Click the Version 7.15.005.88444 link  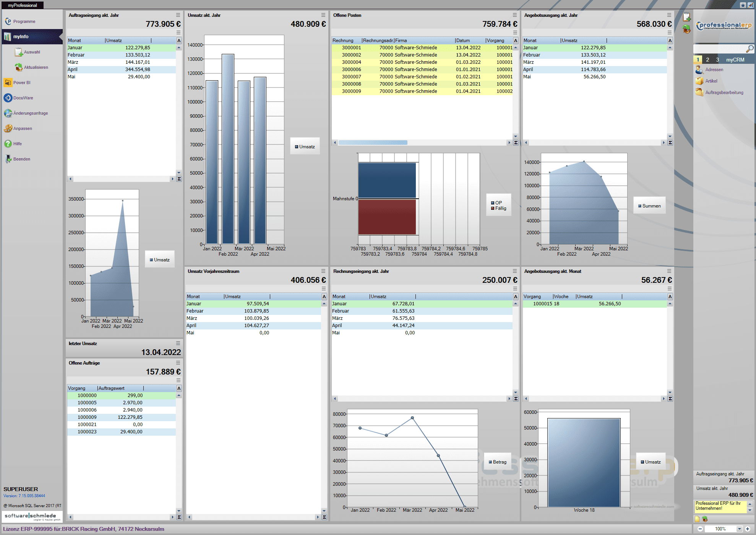click(x=24, y=496)
